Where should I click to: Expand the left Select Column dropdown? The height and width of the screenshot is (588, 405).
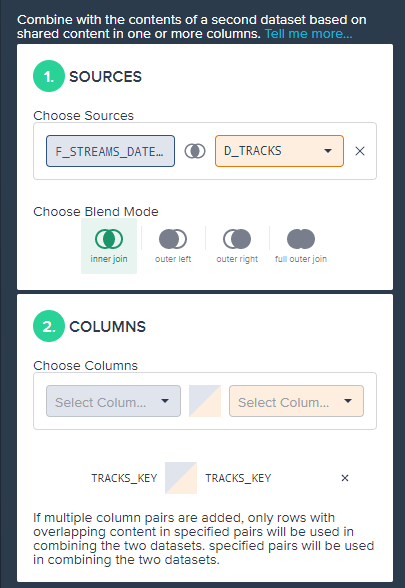(x=113, y=401)
